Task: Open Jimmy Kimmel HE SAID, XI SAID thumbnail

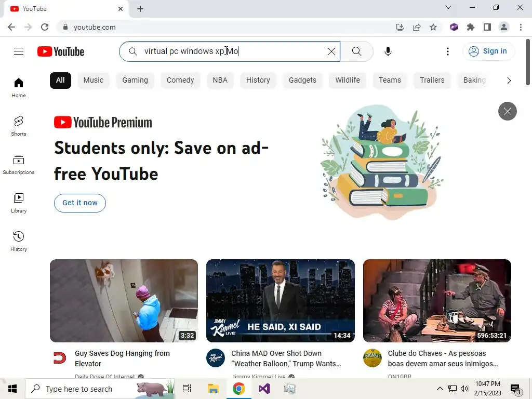Action: point(280,301)
